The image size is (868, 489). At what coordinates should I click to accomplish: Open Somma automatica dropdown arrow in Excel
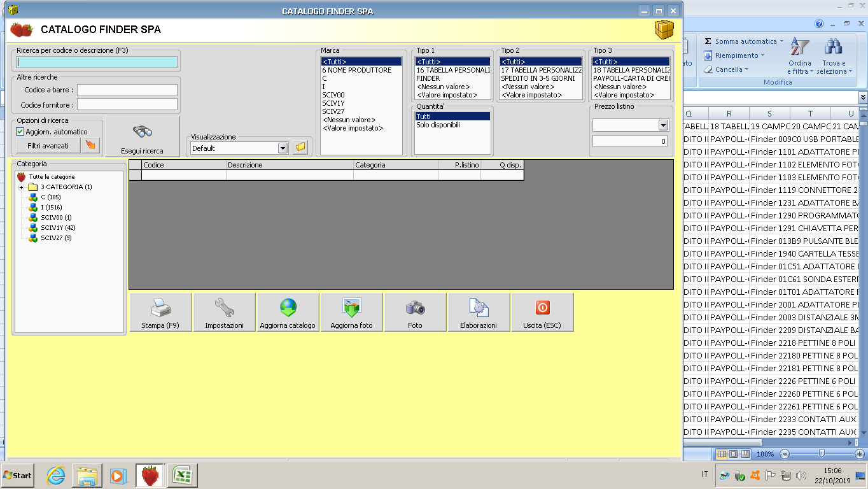point(781,41)
